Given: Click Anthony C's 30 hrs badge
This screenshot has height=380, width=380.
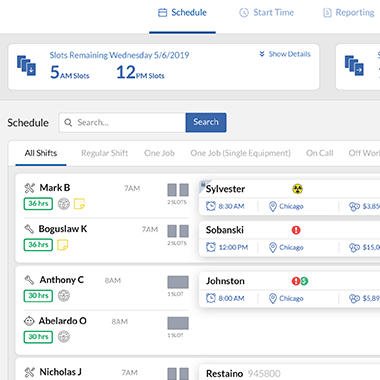Looking at the screenshot, I should click(38, 296).
